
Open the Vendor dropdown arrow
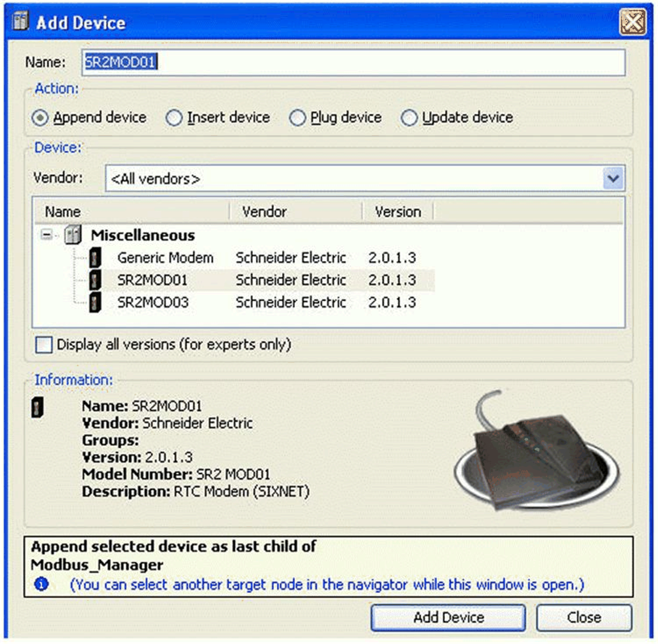click(613, 178)
